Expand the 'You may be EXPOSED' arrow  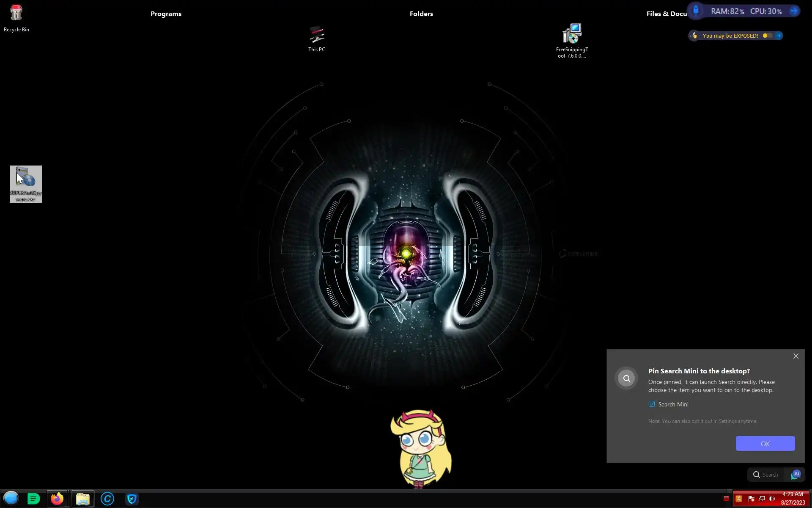point(779,36)
